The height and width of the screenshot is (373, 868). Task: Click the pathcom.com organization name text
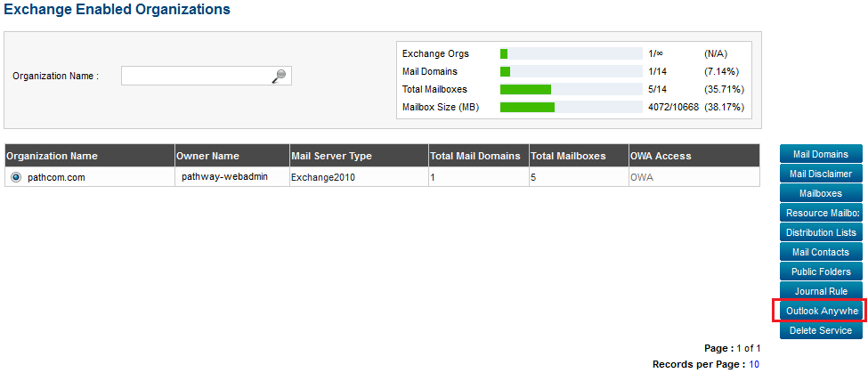[x=56, y=178]
